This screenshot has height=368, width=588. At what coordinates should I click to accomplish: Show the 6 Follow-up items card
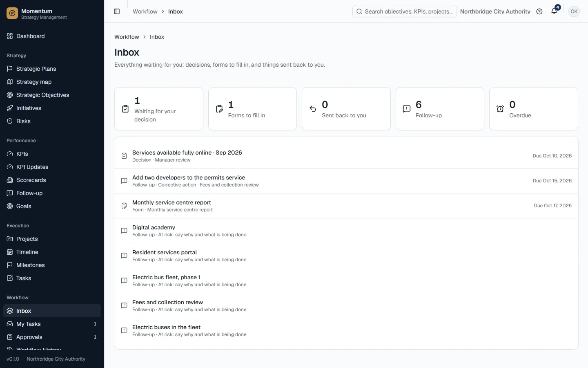[440, 109]
